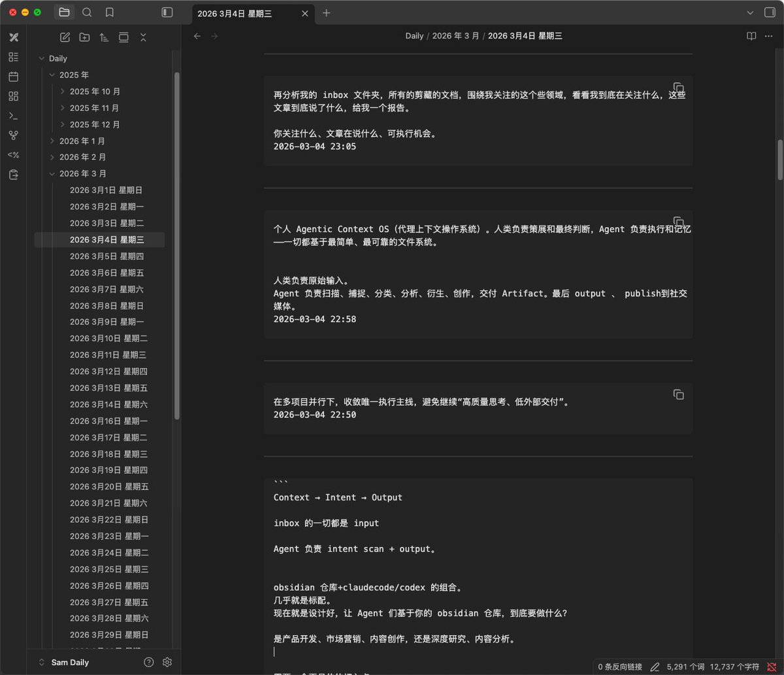
Task: Open note 2026 3月1日 星期日
Action: pyautogui.click(x=106, y=190)
